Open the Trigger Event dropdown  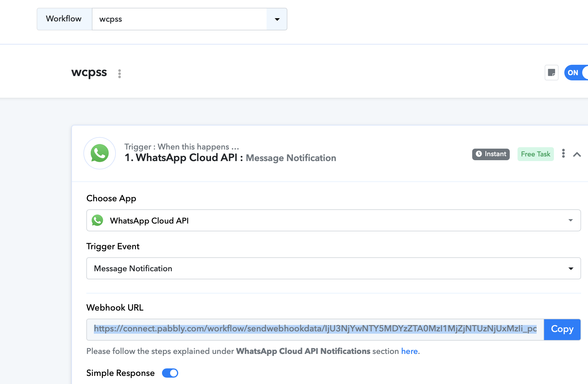coord(334,268)
